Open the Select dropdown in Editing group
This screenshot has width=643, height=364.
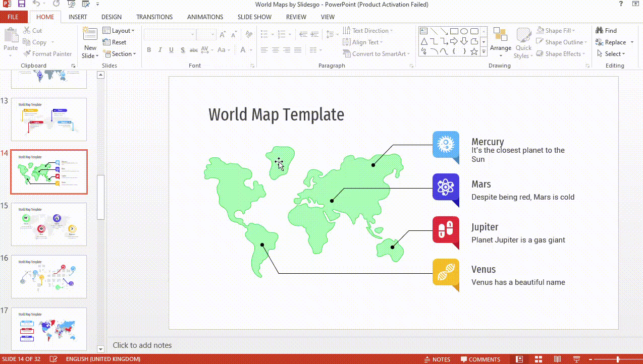611,54
